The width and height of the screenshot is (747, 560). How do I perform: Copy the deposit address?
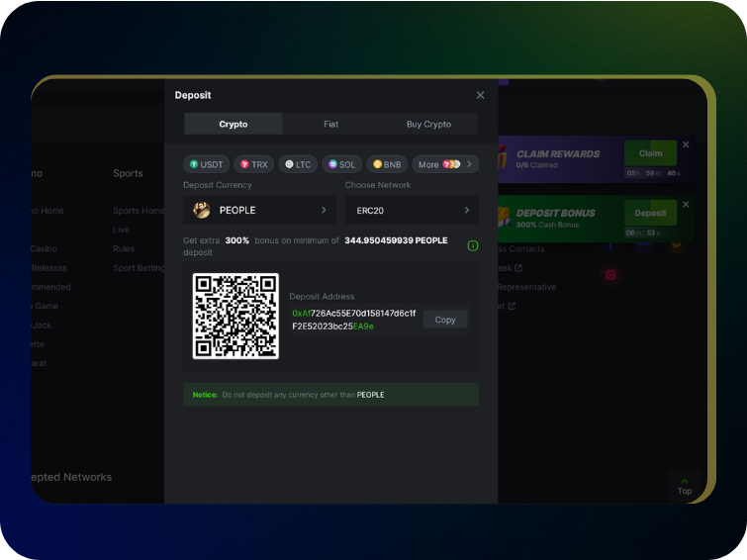tap(445, 320)
